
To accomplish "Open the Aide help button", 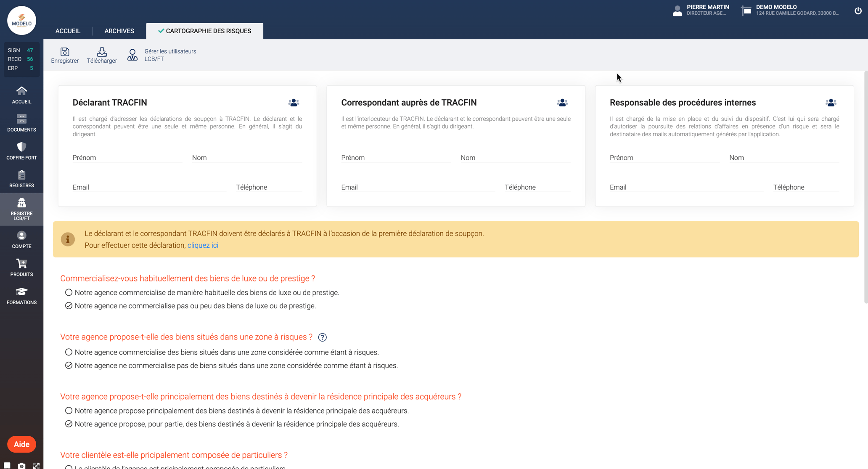I will click(x=21, y=444).
